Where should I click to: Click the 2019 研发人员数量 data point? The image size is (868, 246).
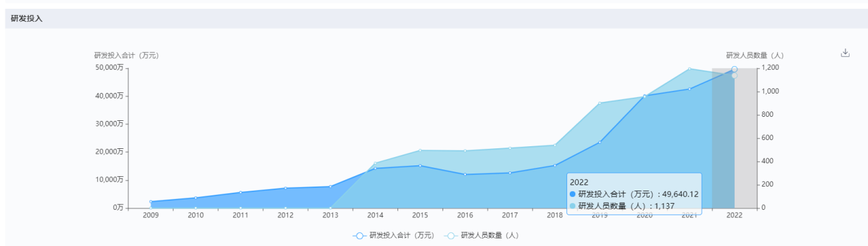click(x=599, y=103)
